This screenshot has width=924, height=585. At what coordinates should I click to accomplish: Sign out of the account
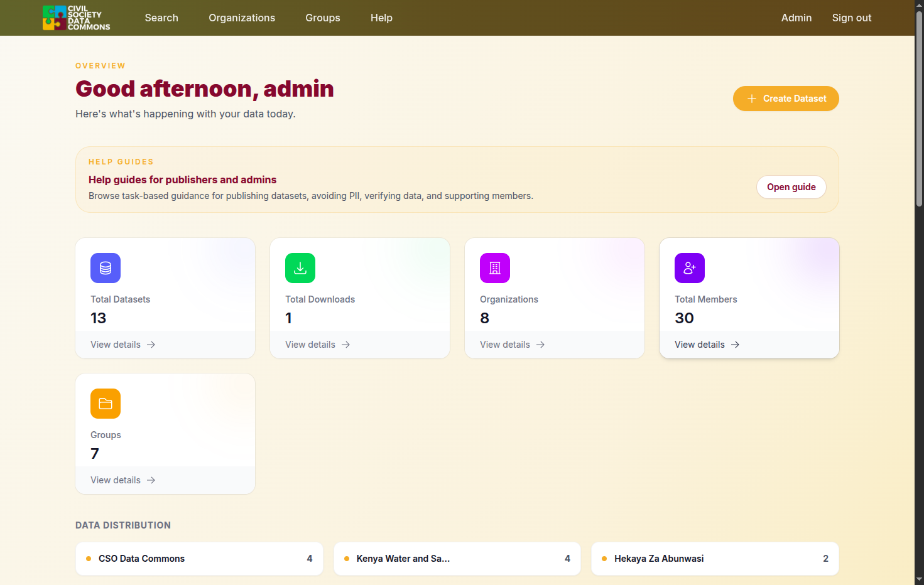852,18
